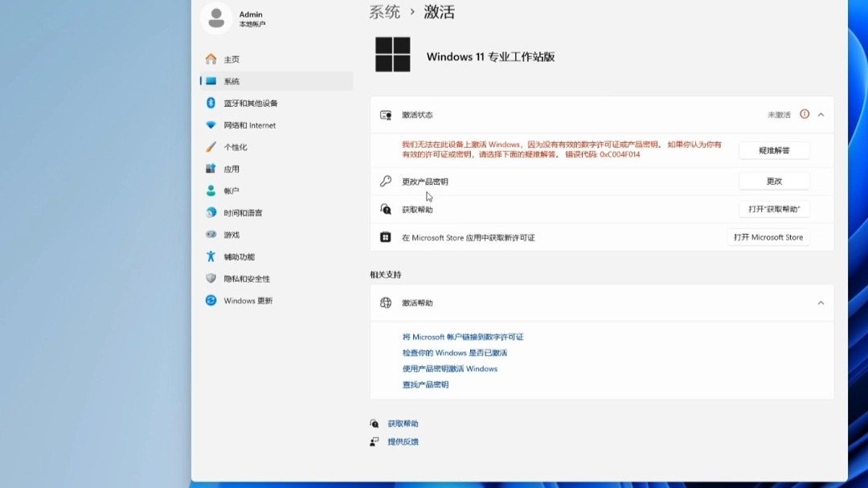Collapse the 激活帮助 section chevron

pyautogui.click(x=821, y=303)
